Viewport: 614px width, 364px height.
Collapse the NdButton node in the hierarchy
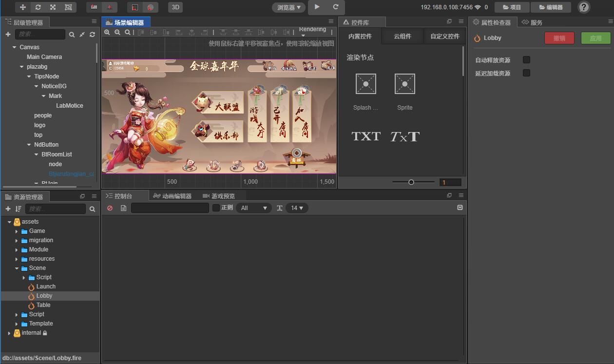coord(29,144)
